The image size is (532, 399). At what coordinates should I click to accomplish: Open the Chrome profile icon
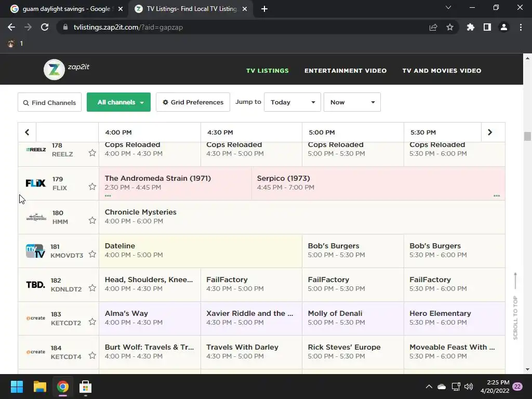click(504, 27)
